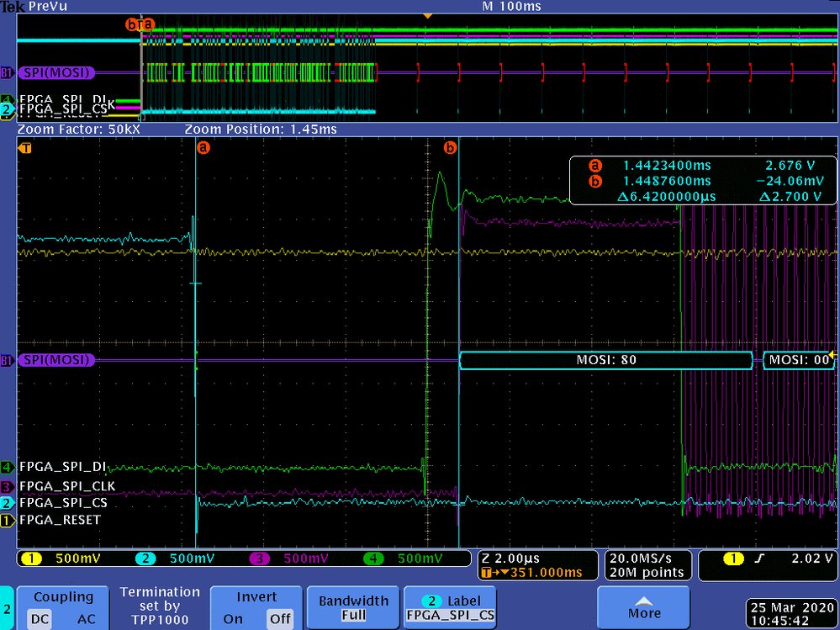Click record length 20M points
This screenshot has height=630, width=840.
pos(646,573)
